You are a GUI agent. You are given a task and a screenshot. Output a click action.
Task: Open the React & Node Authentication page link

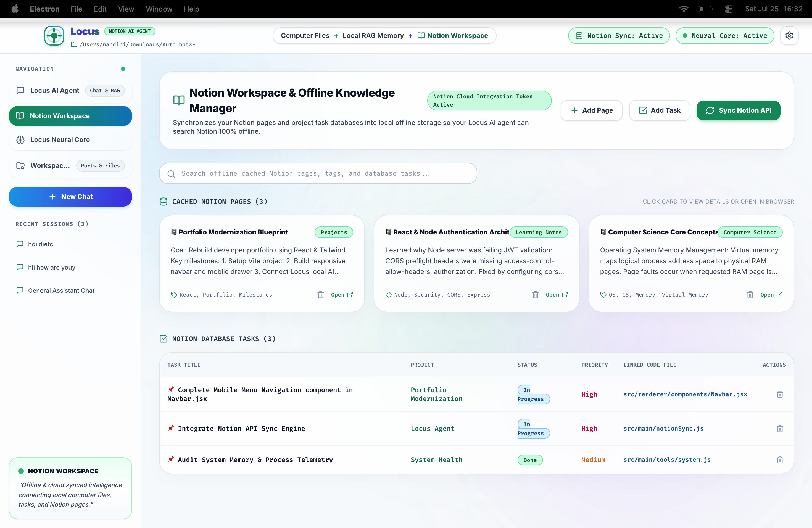click(x=557, y=295)
